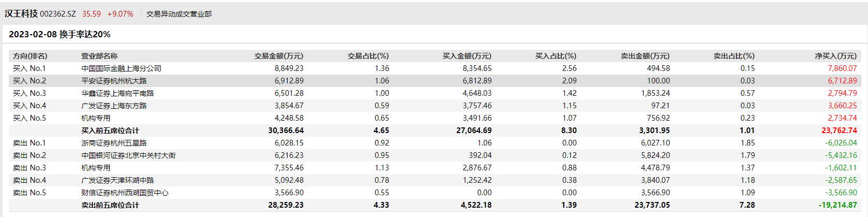Sort by 交易金额(万元) column header
868x217 pixels.
pos(278,56)
